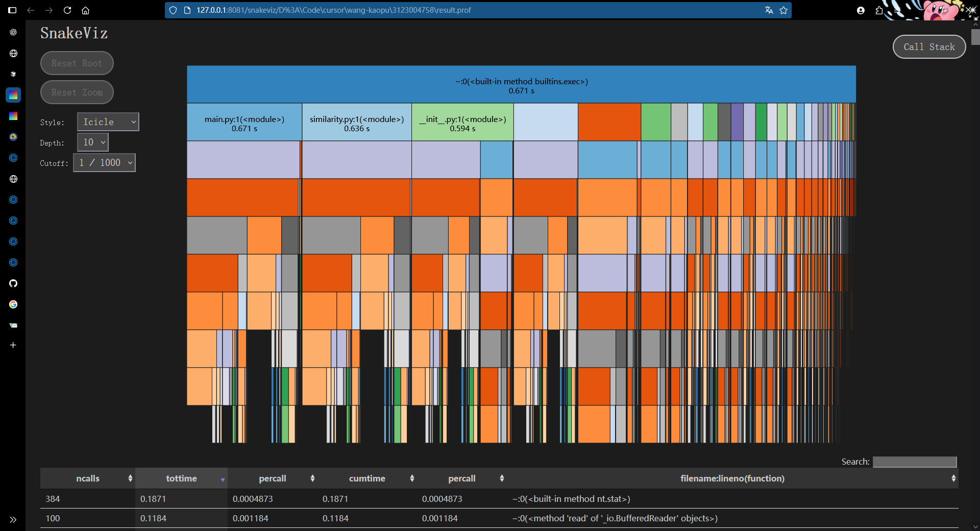Bookmark this page with the star icon
Image resolution: width=980 pixels, height=531 pixels.
[783, 10]
